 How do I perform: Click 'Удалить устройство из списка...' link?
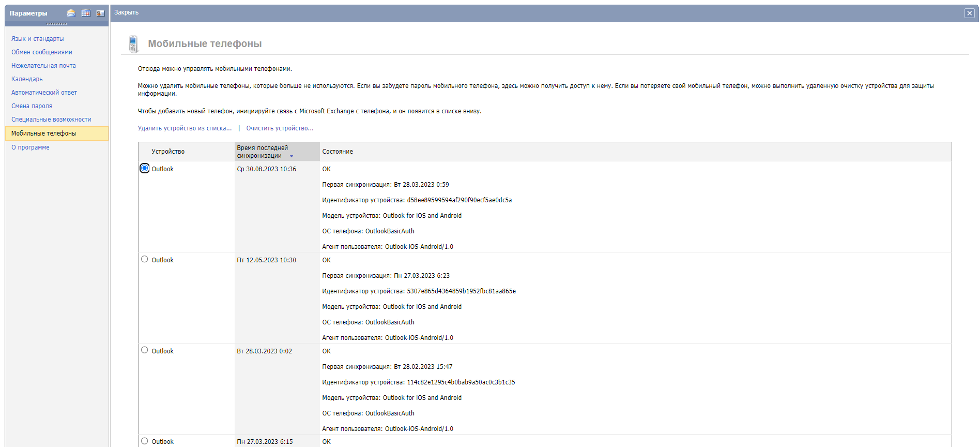point(185,128)
